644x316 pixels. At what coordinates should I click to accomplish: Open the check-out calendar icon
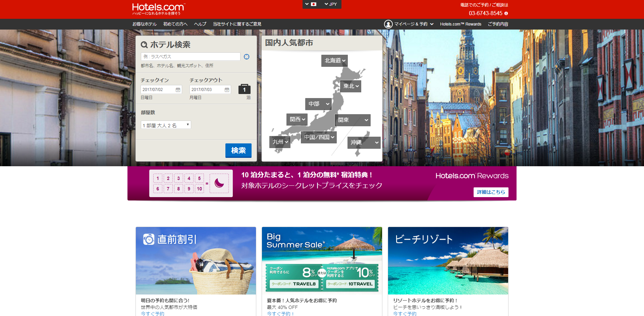[227, 89]
